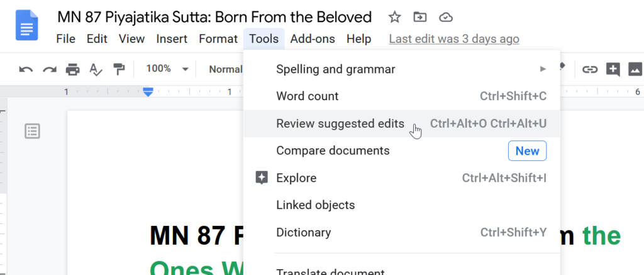Viewport: 644px width, 275px height.
Task: Click the Undo arrow
Action: tap(26, 69)
